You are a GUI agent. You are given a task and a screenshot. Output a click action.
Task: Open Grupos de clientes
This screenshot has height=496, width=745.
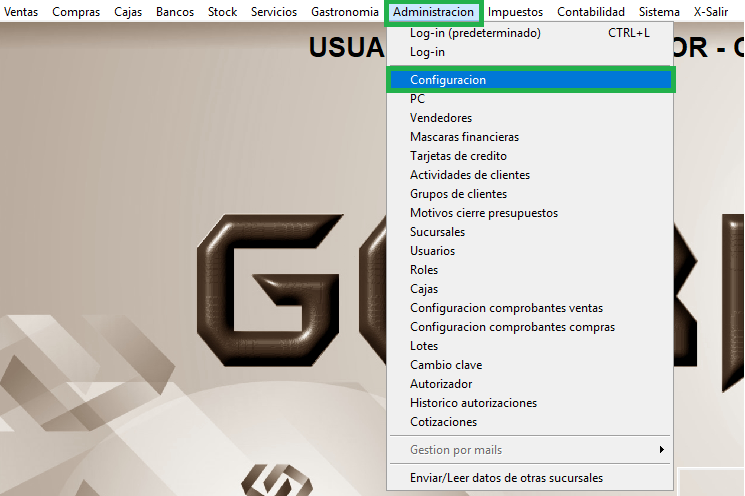tap(531, 194)
